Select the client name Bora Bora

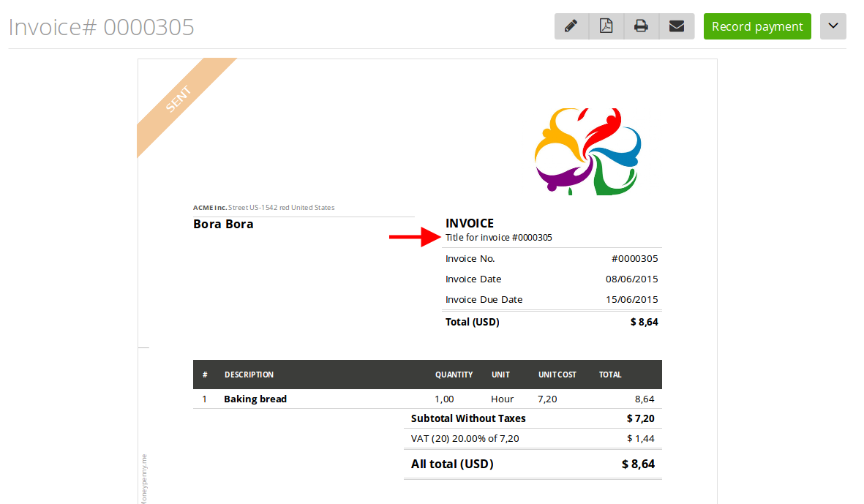pos(223,224)
